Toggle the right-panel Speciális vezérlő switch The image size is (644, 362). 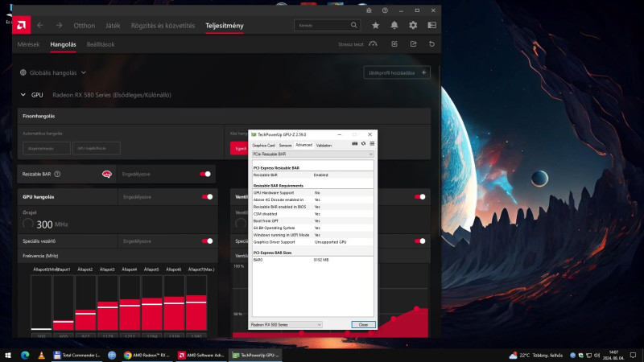pyautogui.click(x=419, y=241)
